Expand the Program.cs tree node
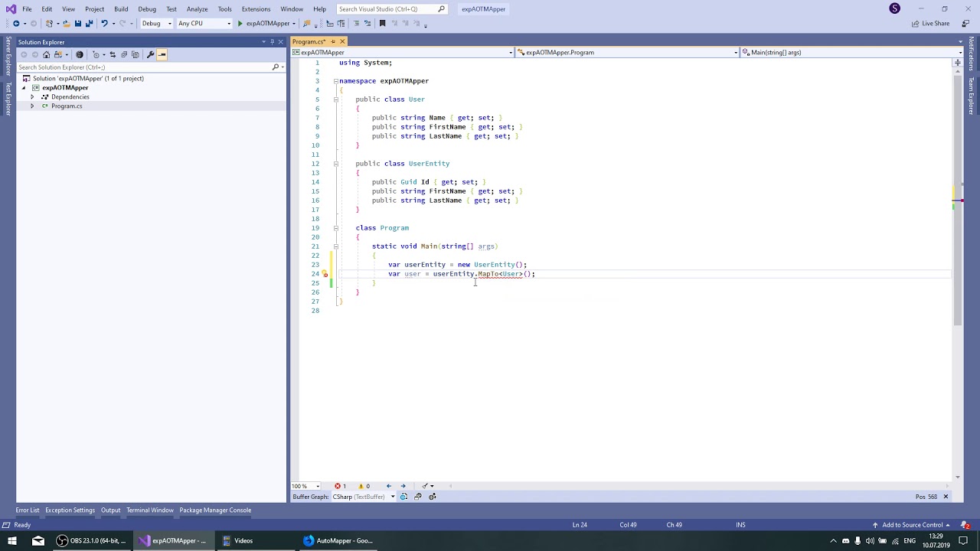This screenshot has width=980, height=551. coord(32,106)
